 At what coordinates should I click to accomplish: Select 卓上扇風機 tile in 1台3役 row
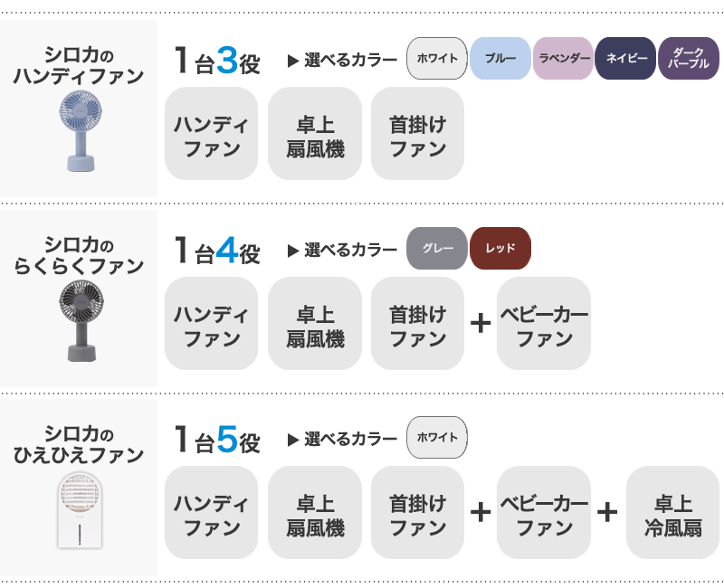click(x=315, y=134)
